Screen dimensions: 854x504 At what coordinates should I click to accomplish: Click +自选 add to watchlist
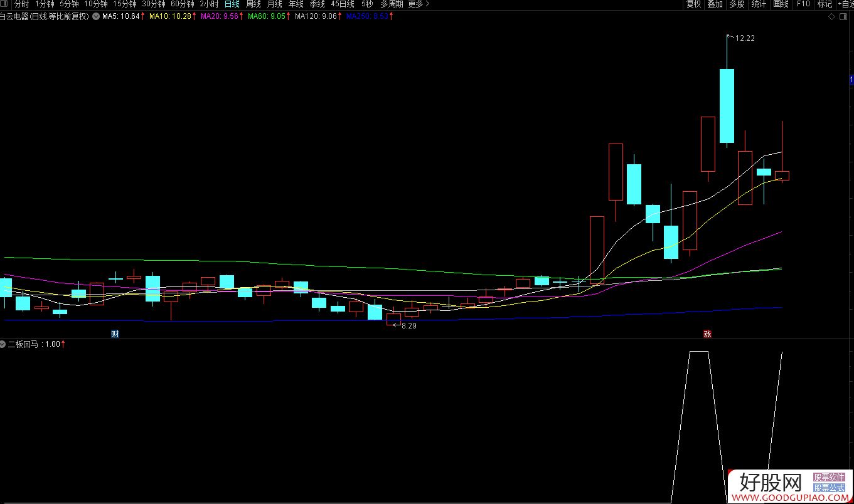846,4
